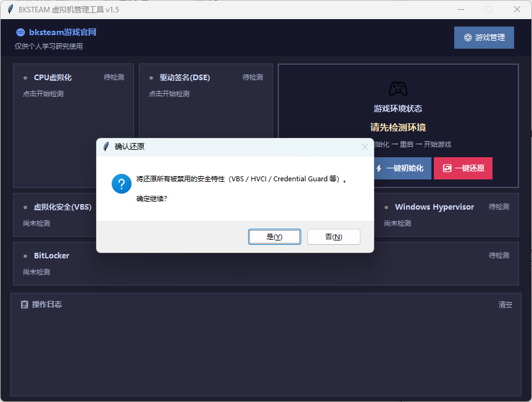Click the 否(N) button in dialog
Image resolution: width=532 pixels, height=402 pixels.
click(x=333, y=237)
